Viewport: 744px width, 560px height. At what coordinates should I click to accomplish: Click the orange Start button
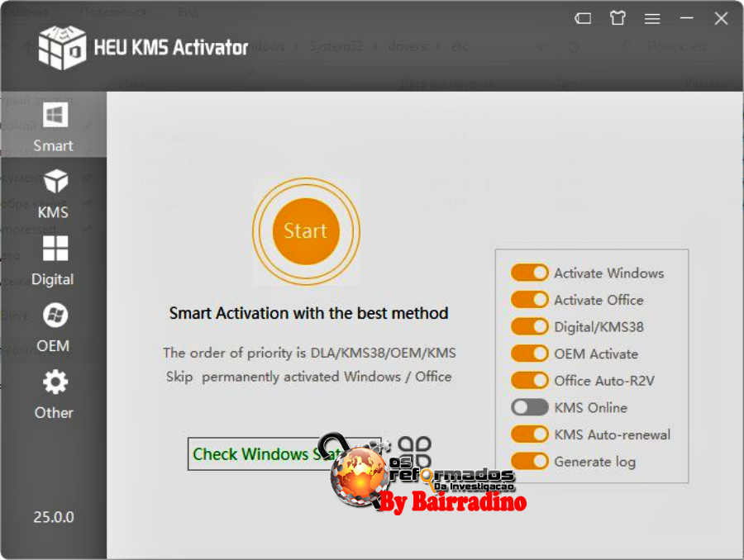[306, 231]
